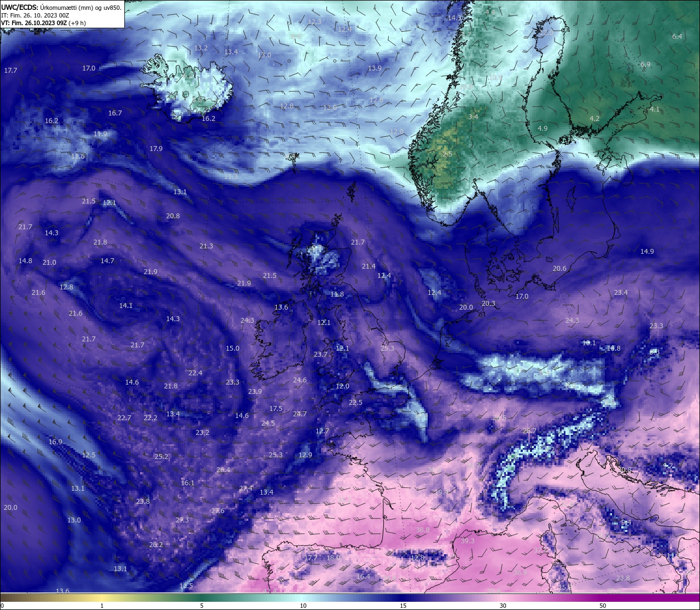The image size is (700, 610).
Task: Click the value 22.4 on the map
Action: tap(195, 373)
